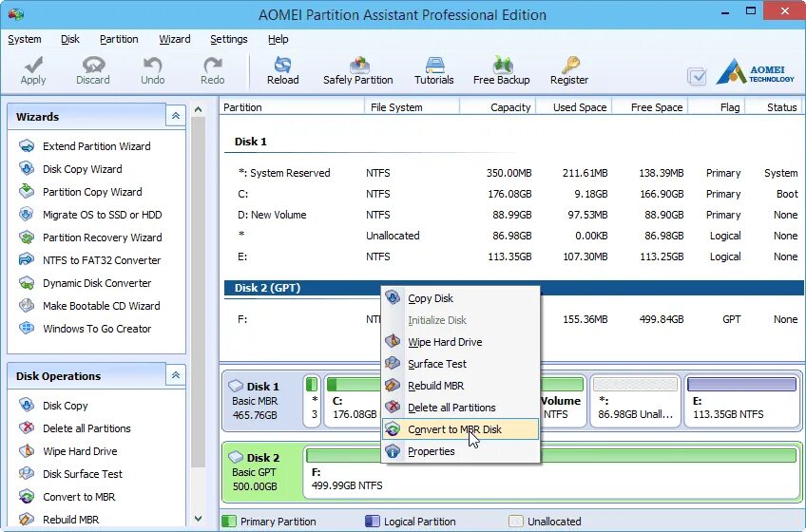The height and width of the screenshot is (532, 806).
Task: Open the Partition menu
Action: [x=119, y=39]
